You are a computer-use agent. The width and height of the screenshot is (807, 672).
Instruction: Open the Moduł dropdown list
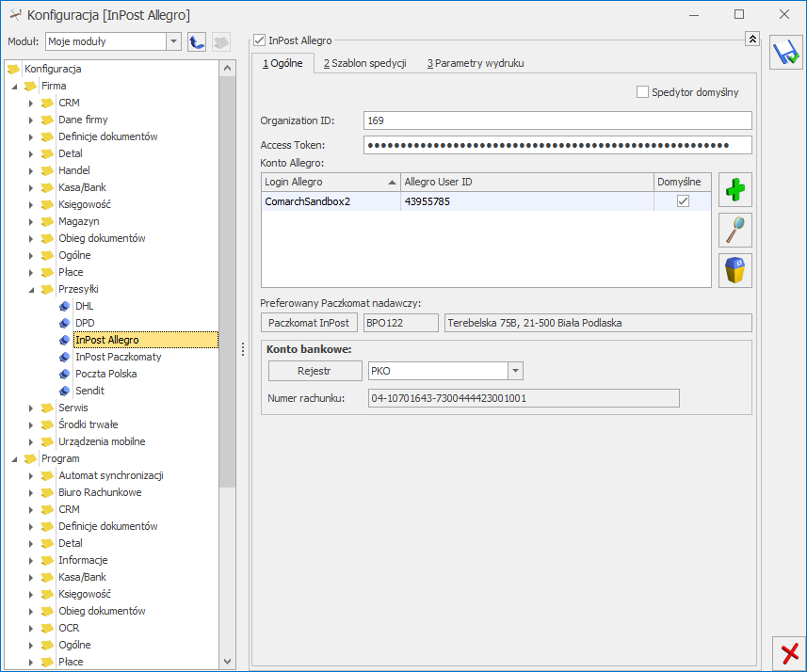tap(173, 41)
